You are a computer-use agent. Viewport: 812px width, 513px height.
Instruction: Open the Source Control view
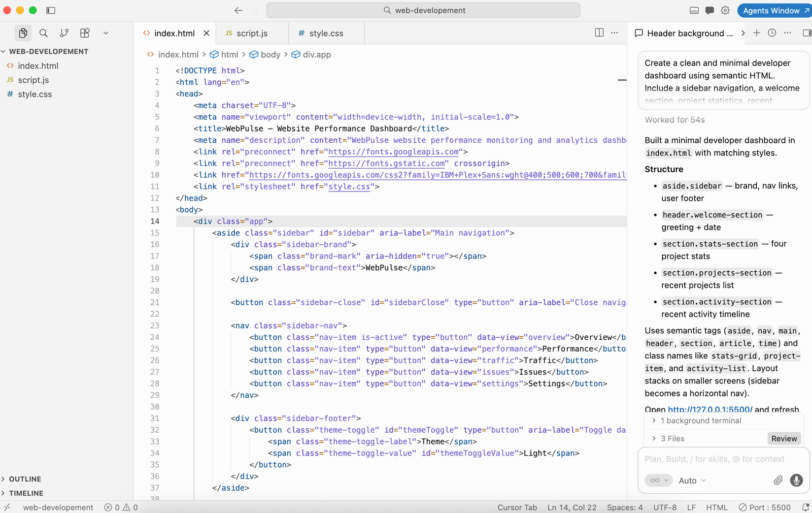(64, 33)
